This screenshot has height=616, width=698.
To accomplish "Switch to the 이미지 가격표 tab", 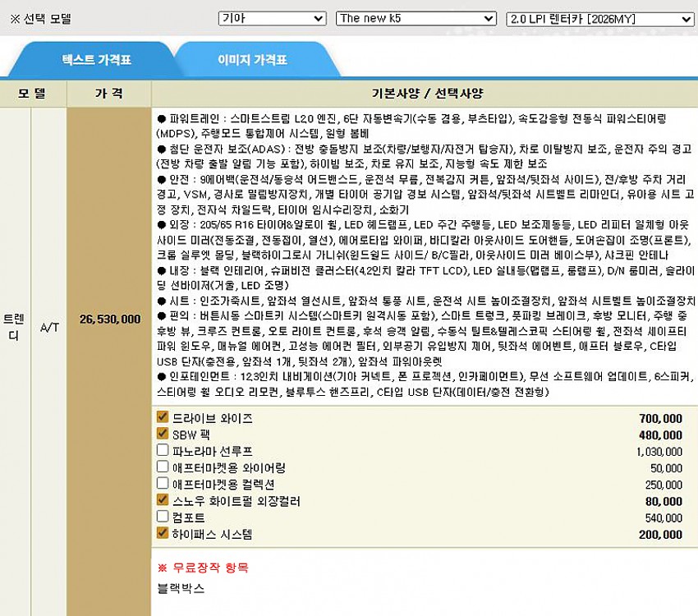I will [x=252, y=60].
